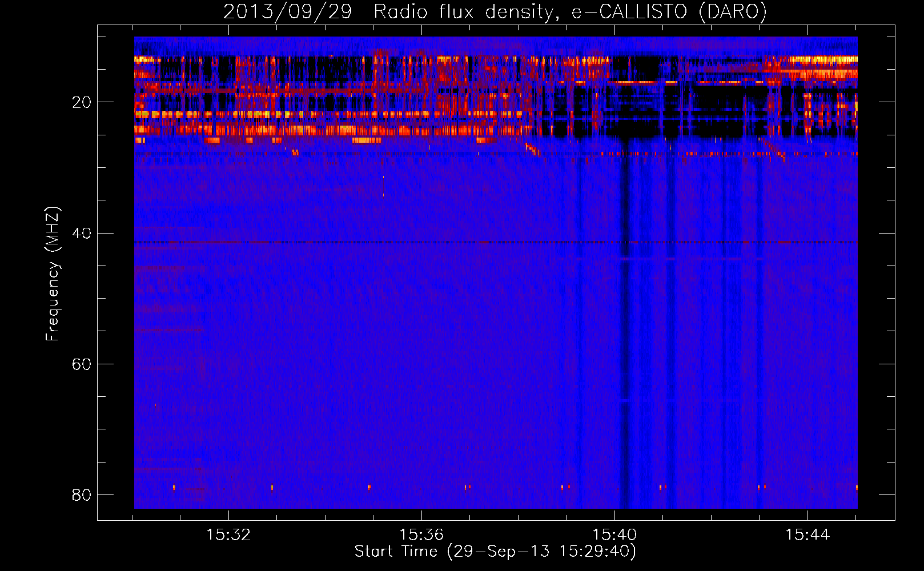Click the 15:36 time tick label
924x571 pixels.
(421, 535)
